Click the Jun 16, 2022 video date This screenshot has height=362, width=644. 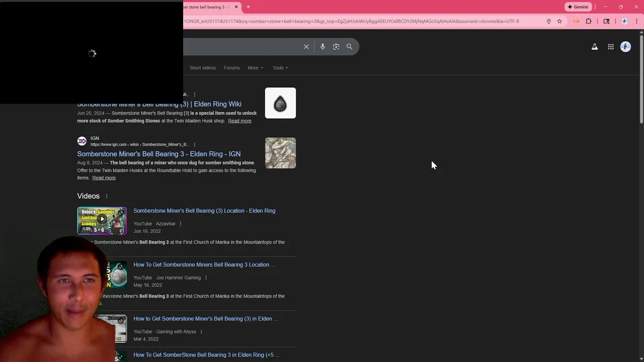click(x=147, y=231)
